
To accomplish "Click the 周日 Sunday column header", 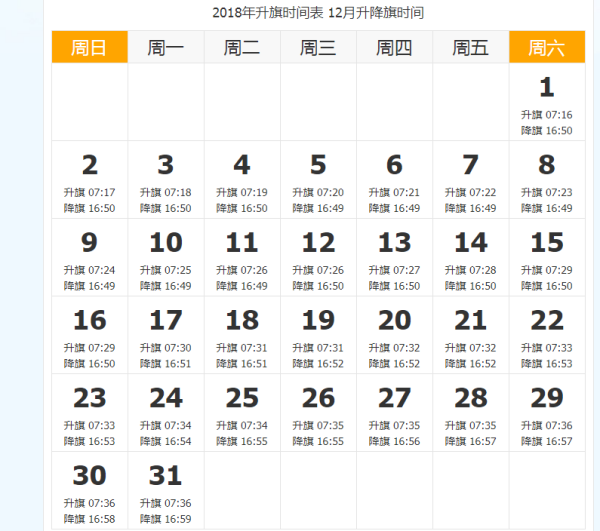I will coord(90,47).
